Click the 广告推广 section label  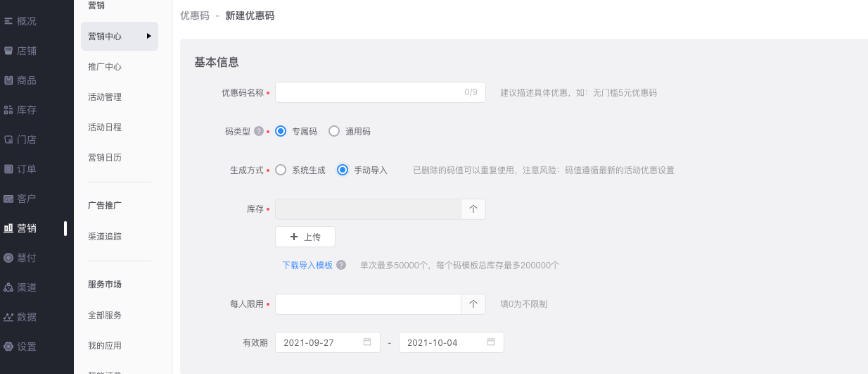(x=105, y=206)
